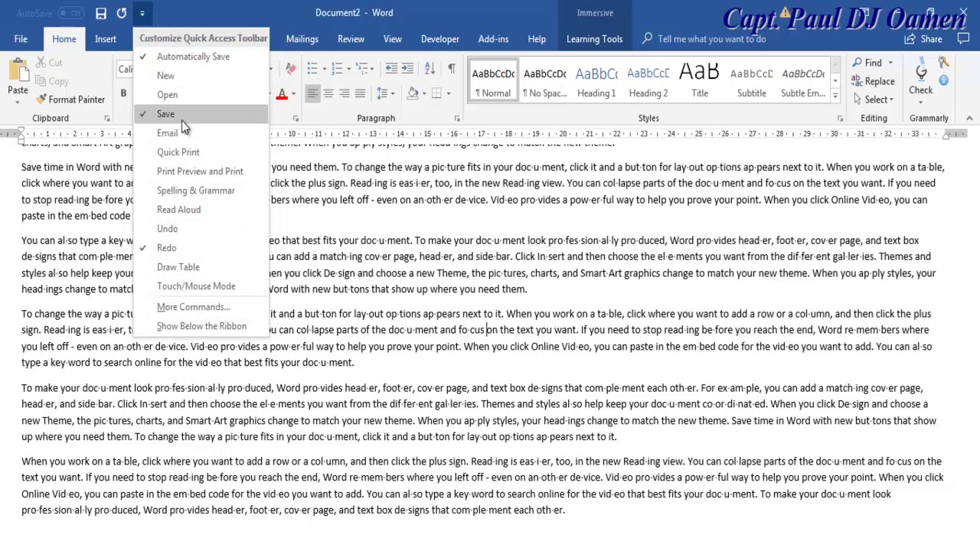Switch to the Insert tab
Viewport: 980px width, 551px height.
point(106,39)
